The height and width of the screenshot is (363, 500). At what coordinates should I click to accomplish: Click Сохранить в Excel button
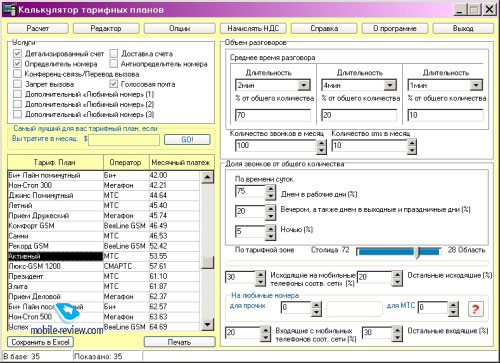[40, 342]
